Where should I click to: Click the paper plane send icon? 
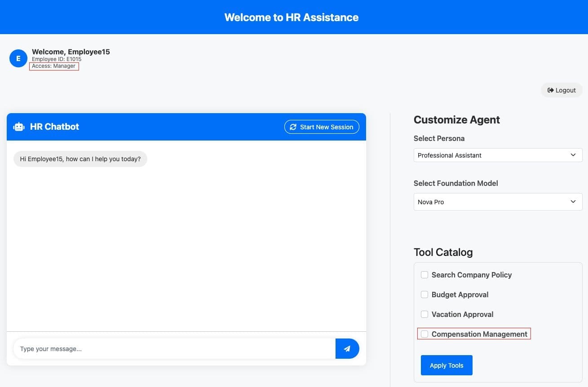(x=347, y=349)
